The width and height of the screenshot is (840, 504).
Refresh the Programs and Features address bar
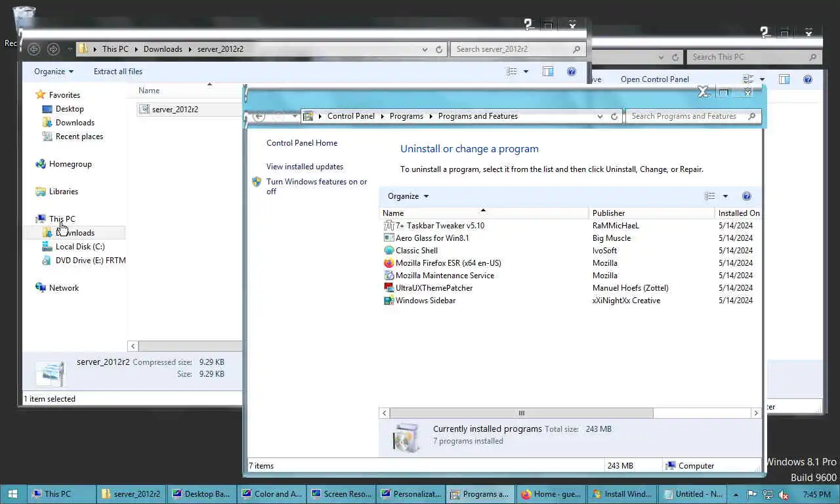click(x=614, y=116)
